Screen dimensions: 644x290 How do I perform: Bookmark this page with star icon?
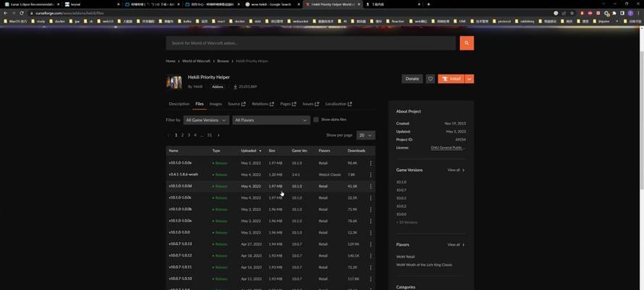tap(572, 13)
